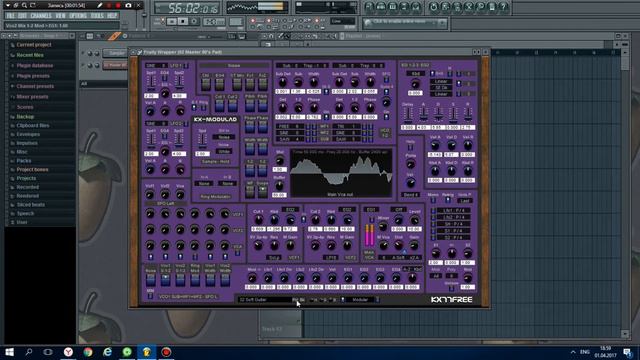The height and width of the screenshot is (360, 640).
Task: Click the online news globe icon
Action: point(368,23)
